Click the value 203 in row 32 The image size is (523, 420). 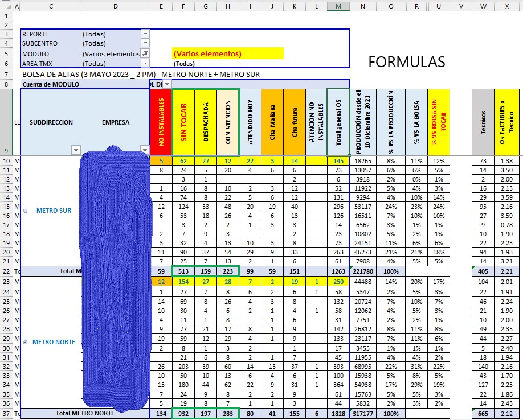pyautogui.click(x=183, y=367)
